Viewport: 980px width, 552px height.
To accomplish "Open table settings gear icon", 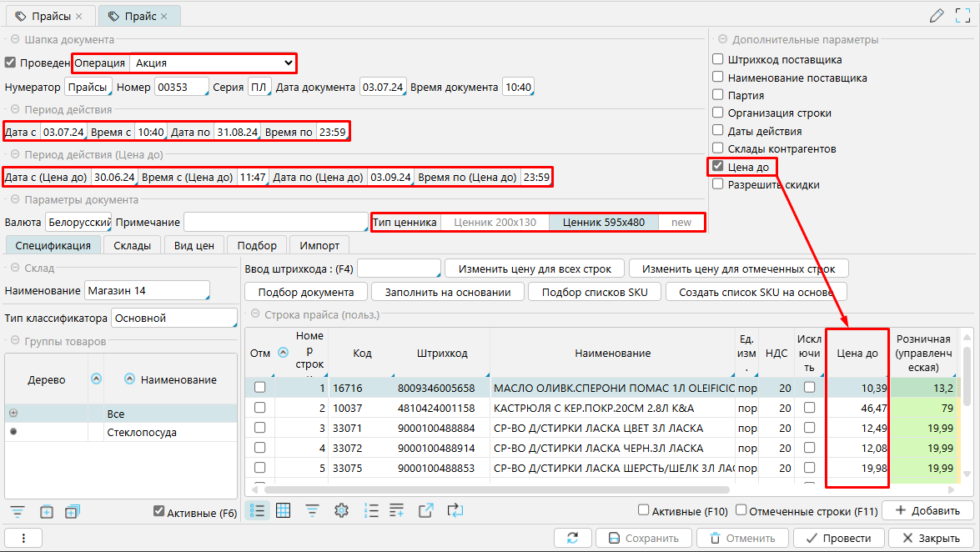I will tap(340, 510).
